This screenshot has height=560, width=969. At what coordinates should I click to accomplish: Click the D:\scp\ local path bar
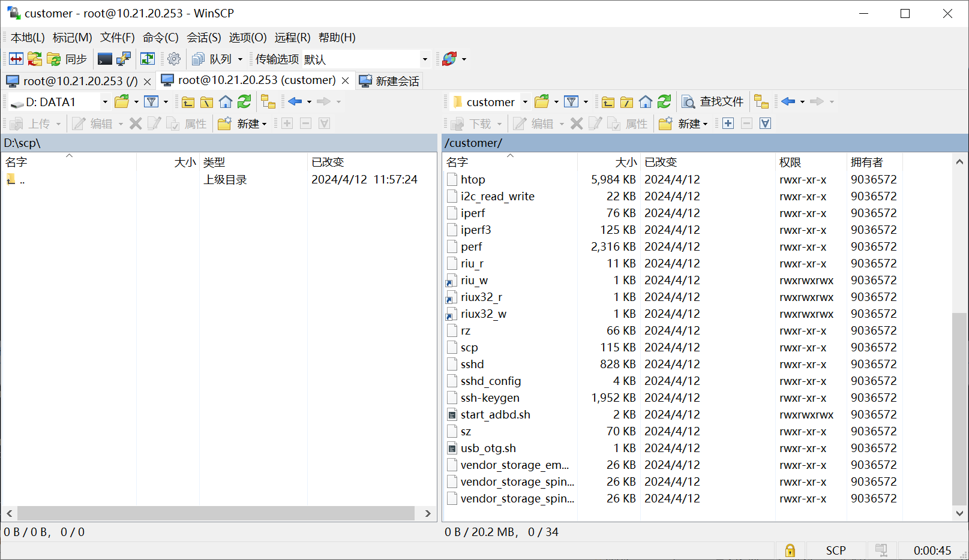219,143
